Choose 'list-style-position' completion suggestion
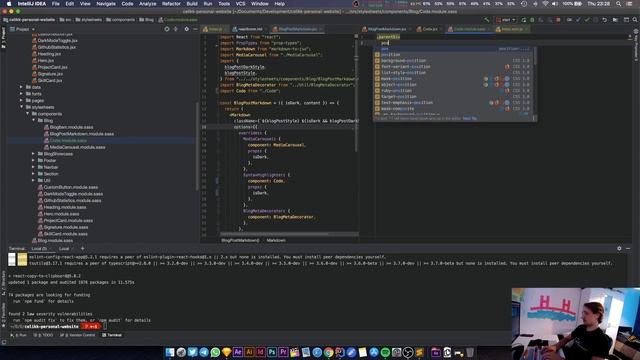The height and width of the screenshot is (360, 640). point(454,73)
